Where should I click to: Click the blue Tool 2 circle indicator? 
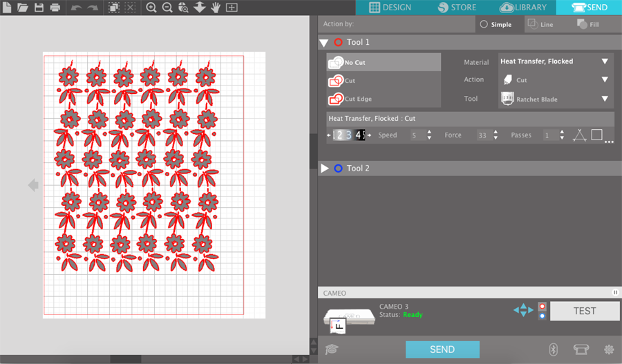(338, 168)
